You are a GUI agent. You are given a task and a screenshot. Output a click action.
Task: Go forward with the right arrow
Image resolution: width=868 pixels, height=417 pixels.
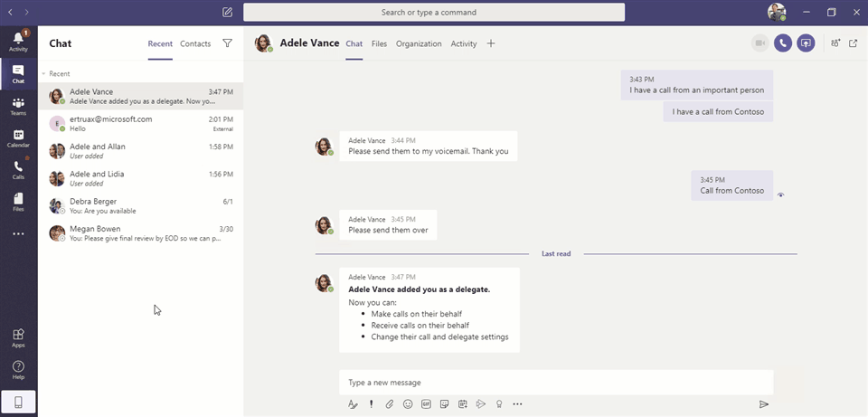pos(27,12)
